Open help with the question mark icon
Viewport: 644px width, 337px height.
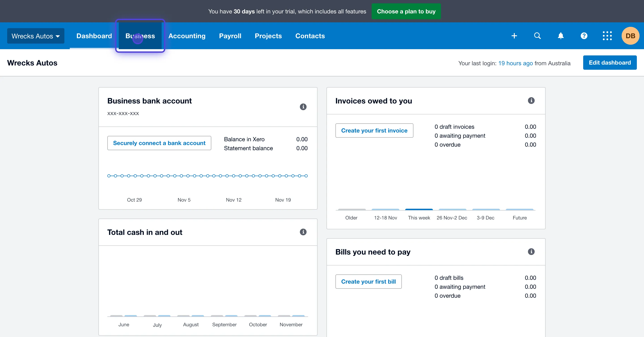[584, 36]
